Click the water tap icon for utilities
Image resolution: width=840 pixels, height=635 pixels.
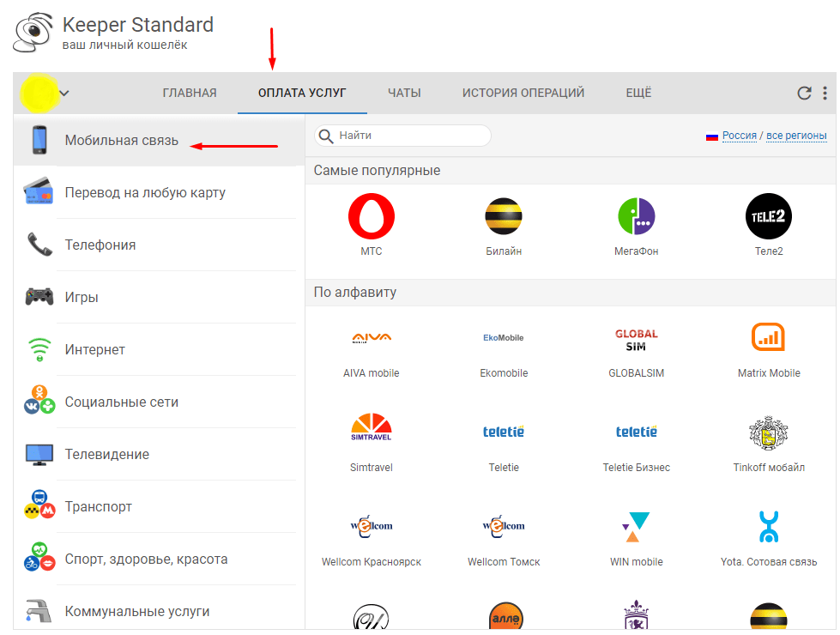(39, 611)
